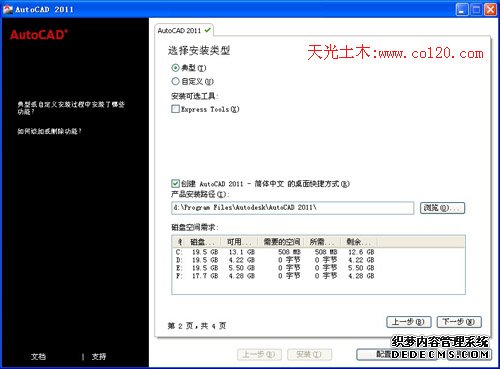Click the install path input field
This screenshot has width=500, height=369.
292,208
